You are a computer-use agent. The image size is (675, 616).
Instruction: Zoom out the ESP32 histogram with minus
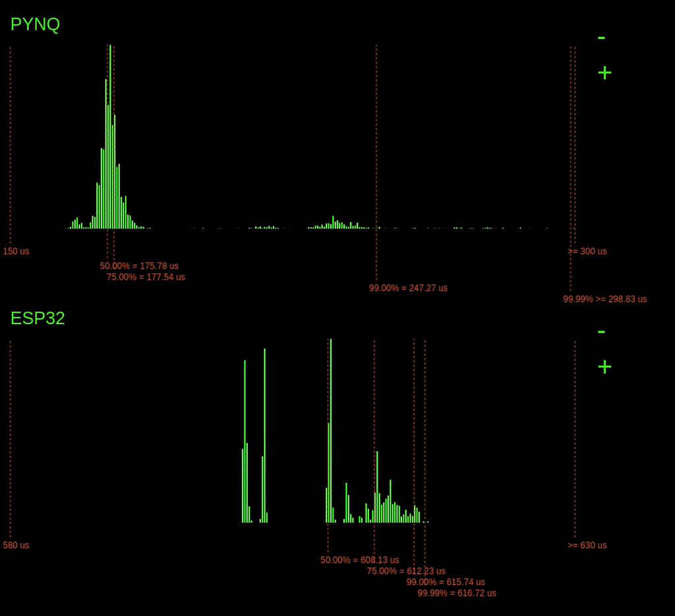coord(601,332)
